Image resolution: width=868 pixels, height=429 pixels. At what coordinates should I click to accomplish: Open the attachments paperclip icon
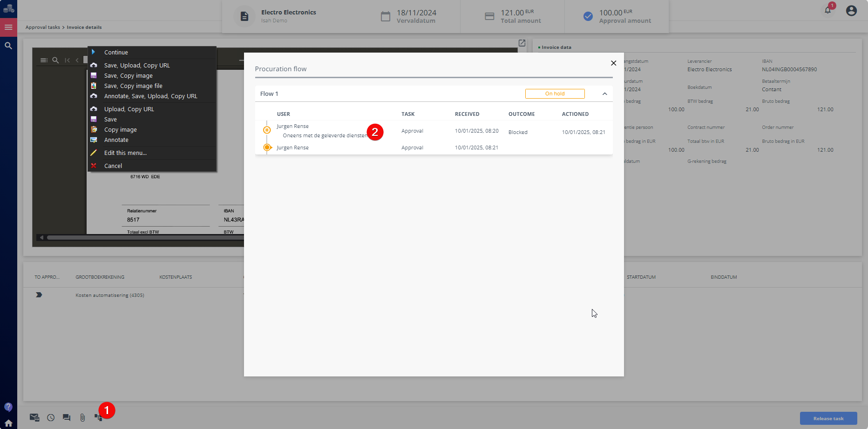(82, 417)
